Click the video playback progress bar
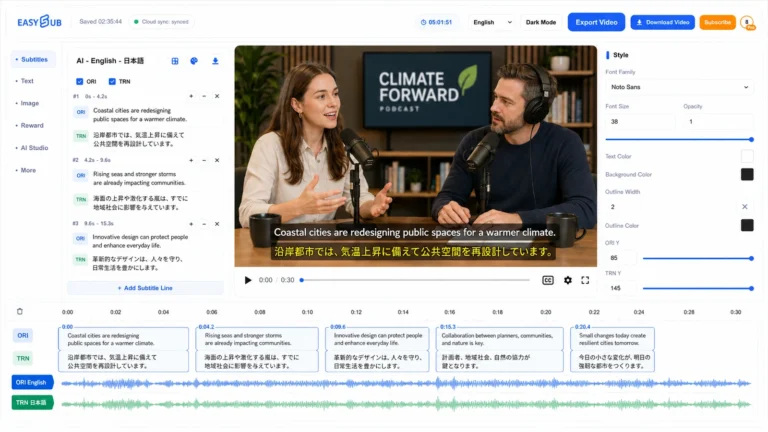 [x=415, y=280]
